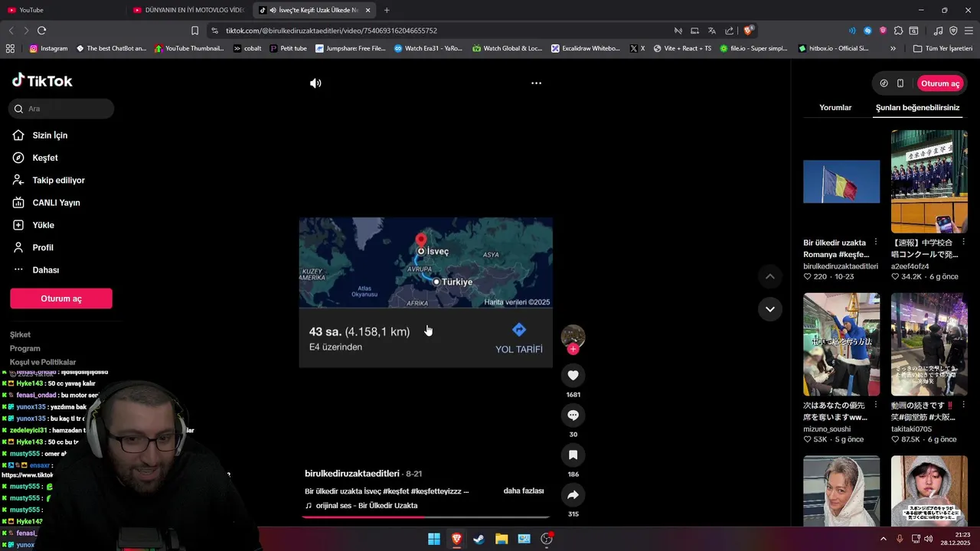Open 'Sizin İçin' feed
This screenshot has height=551, width=980.
[x=50, y=135]
